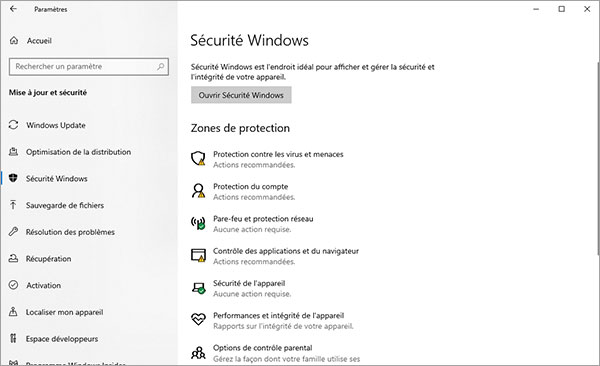Click the firewall network antenna icon
This screenshot has height=366, width=600.
tap(198, 223)
